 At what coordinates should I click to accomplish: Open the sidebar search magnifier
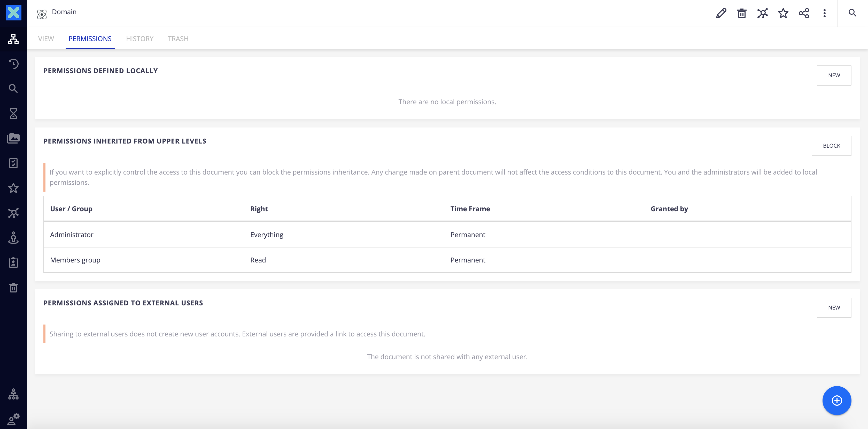tap(13, 89)
